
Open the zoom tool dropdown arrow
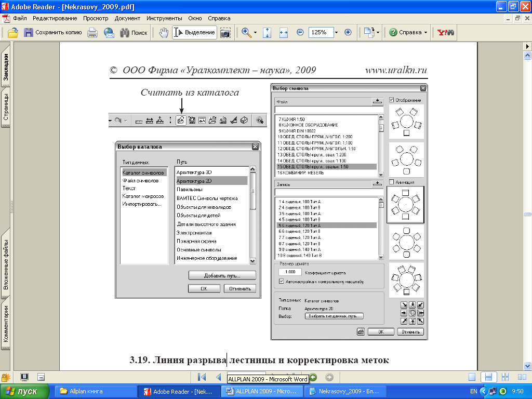coord(255,33)
